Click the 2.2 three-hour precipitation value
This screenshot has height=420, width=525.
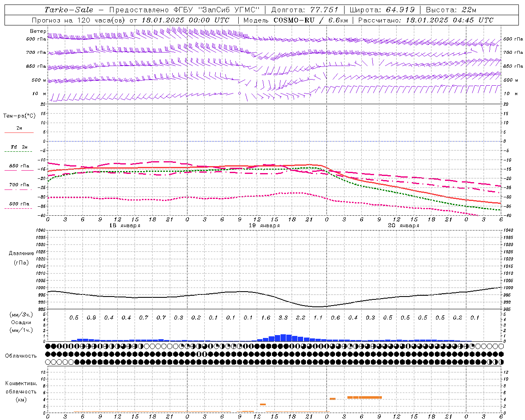[301, 318]
